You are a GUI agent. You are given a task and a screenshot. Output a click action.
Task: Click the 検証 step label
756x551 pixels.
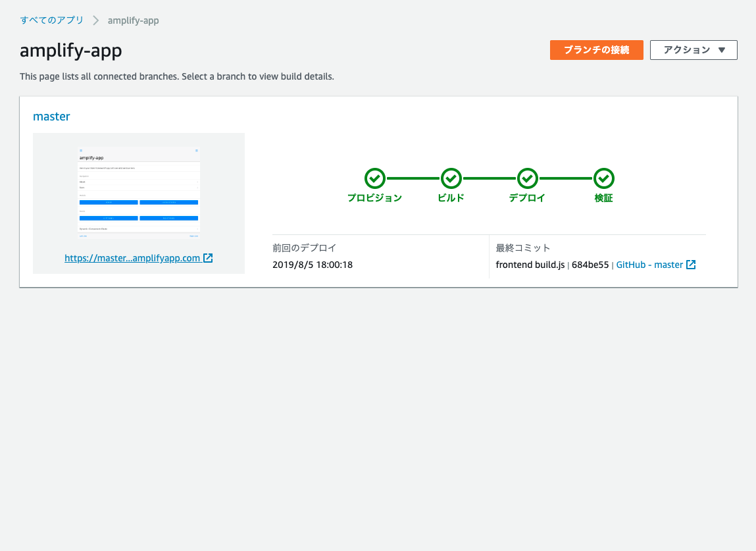click(603, 197)
